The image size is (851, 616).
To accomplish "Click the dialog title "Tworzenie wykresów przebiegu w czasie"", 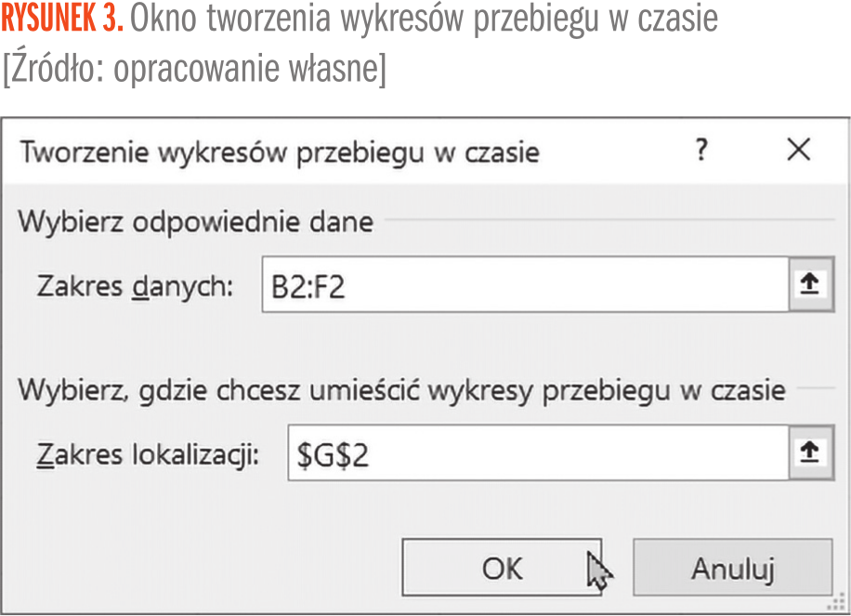I will point(279,151).
